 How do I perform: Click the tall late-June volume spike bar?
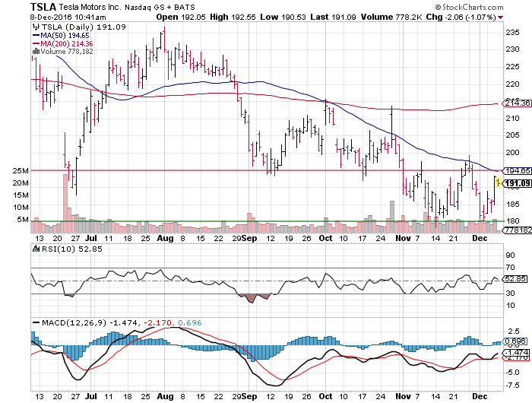pyautogui.click(x=65, y=203)
